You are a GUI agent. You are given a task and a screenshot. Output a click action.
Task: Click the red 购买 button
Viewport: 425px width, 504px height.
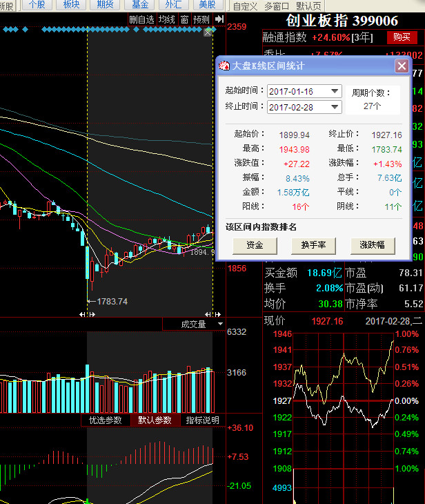tap(402, 37)
